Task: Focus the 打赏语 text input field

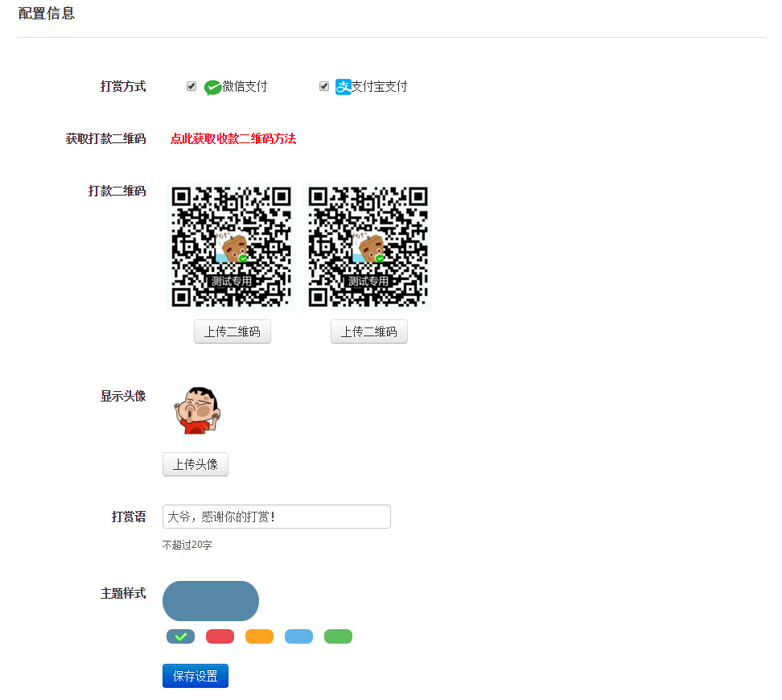Action: click(276, 517)
